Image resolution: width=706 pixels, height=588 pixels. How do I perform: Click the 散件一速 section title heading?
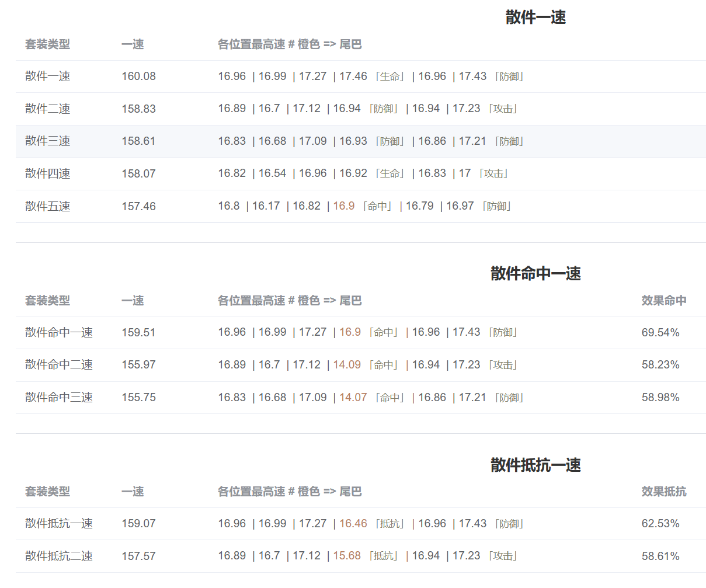coord(535,18)
